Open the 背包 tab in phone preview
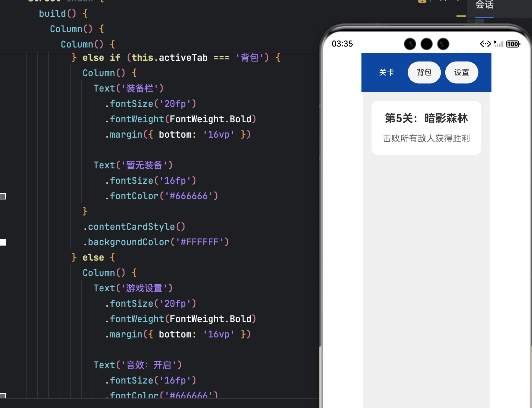 tap(424, 72)
